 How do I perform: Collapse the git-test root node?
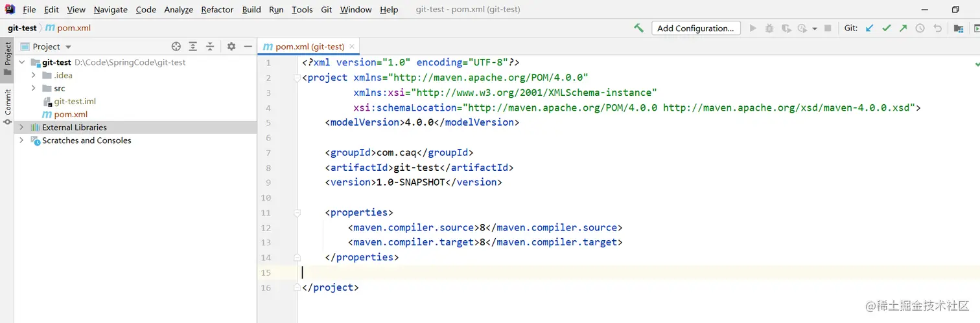coord(22,63)
